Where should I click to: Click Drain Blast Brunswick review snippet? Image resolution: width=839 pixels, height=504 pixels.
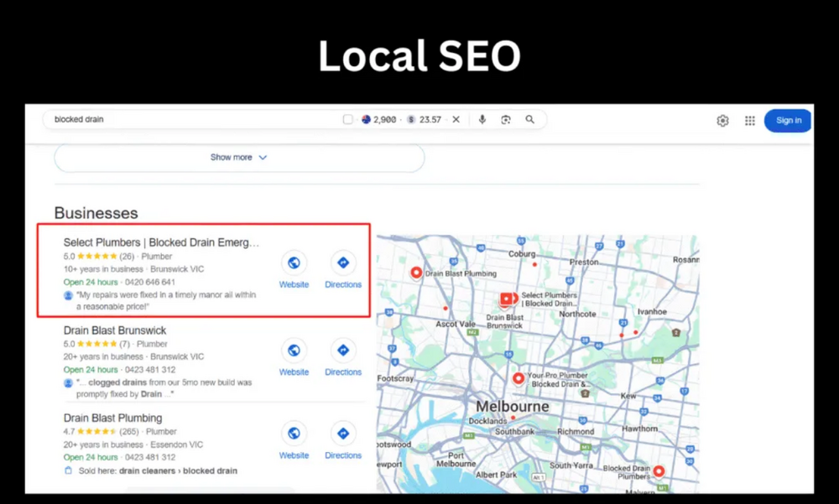(164, 388)
